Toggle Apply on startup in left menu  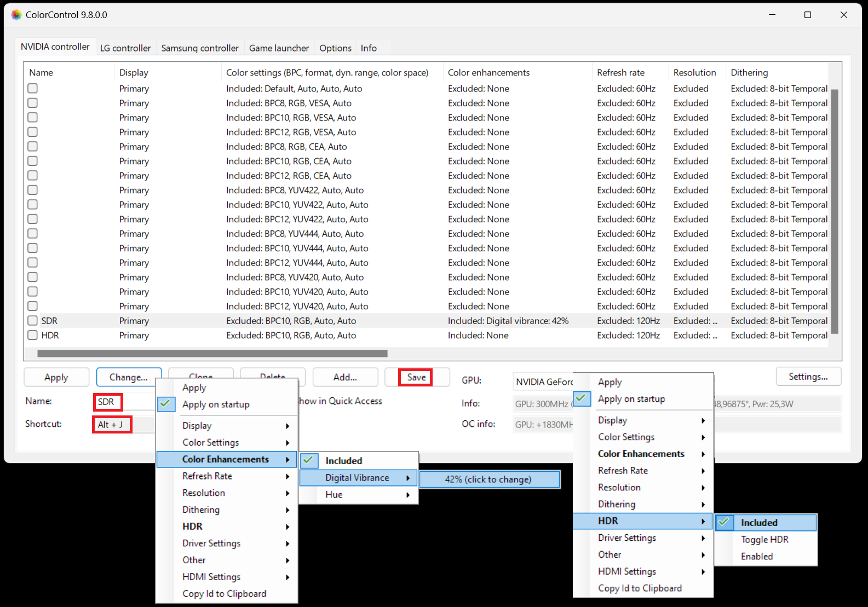227,404
